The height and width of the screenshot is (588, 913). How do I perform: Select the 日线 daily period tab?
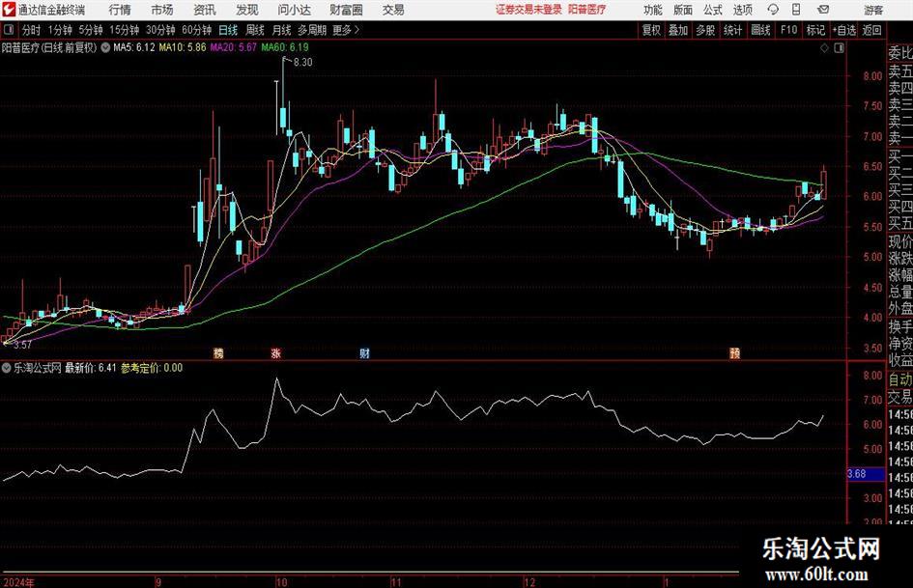click(228, 30)
